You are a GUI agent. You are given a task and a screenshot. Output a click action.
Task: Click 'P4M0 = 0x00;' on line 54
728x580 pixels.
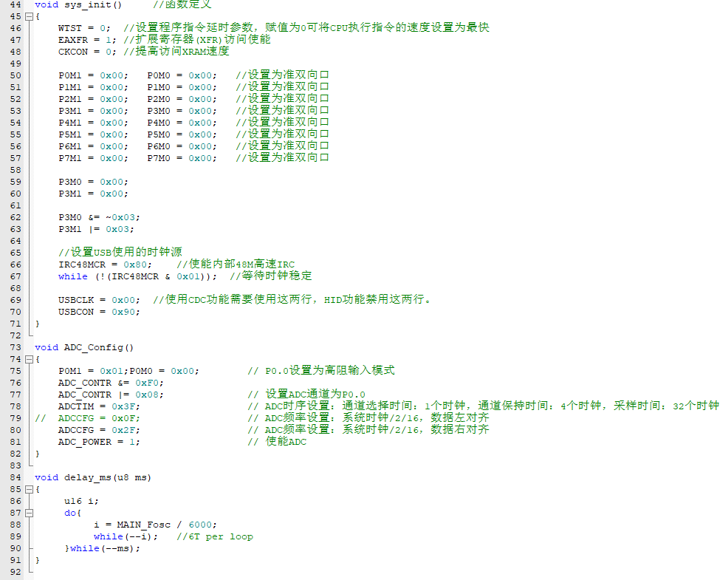click(x=182, y=123)
